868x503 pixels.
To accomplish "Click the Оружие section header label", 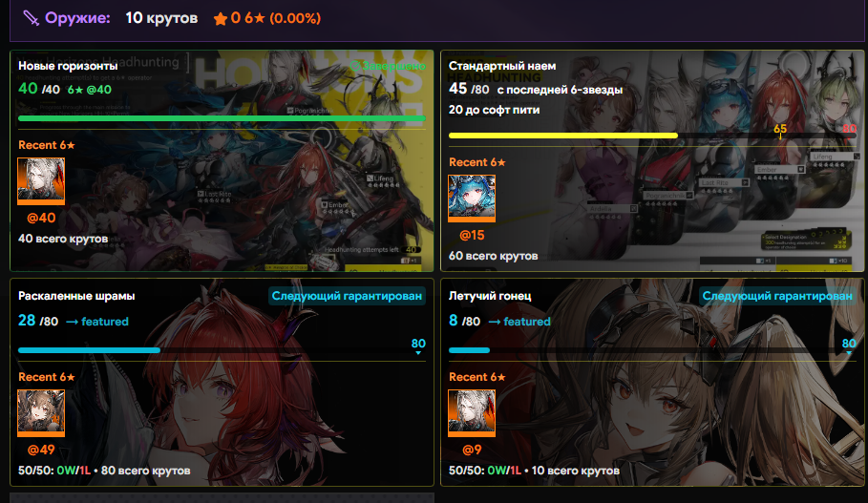I will click(77, 18).
